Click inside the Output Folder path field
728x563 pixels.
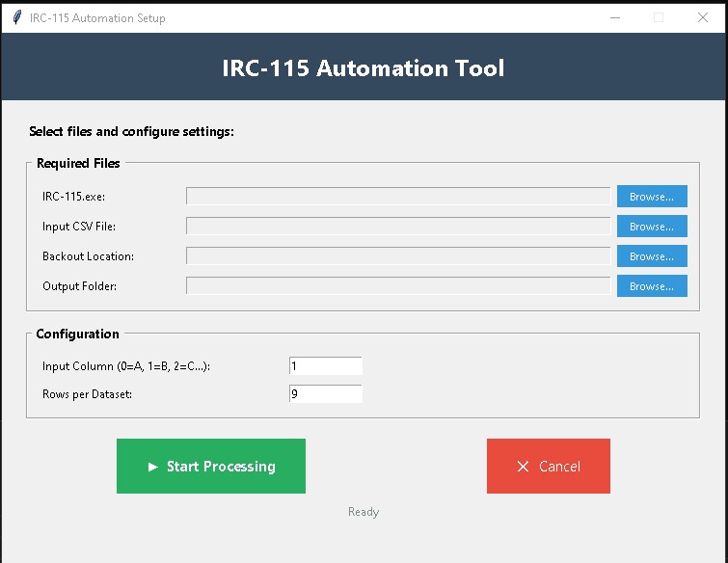pos(397,286)
